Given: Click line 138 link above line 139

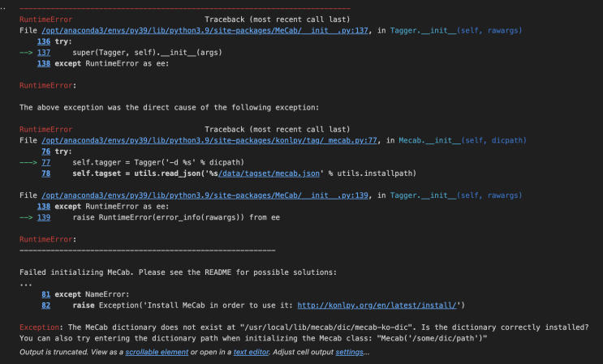Looking at the screenshot, I should click(44, 207).
